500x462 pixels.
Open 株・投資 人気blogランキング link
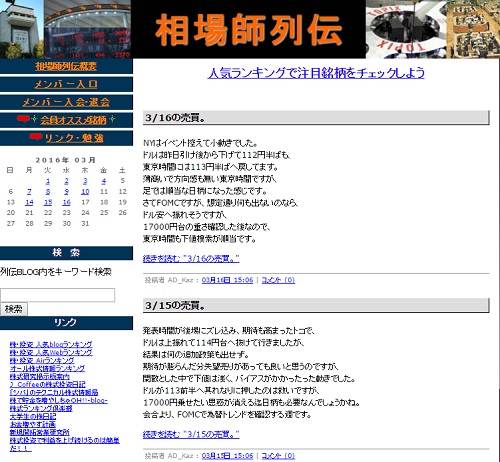(x=51, y=344)
